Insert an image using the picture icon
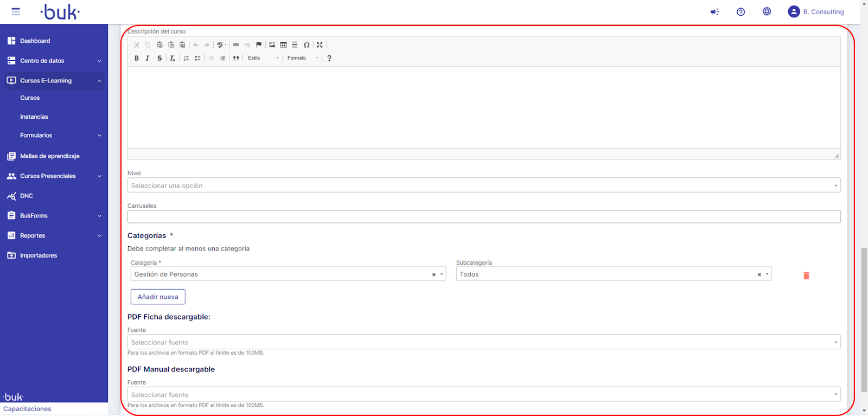 pos(272,45)
